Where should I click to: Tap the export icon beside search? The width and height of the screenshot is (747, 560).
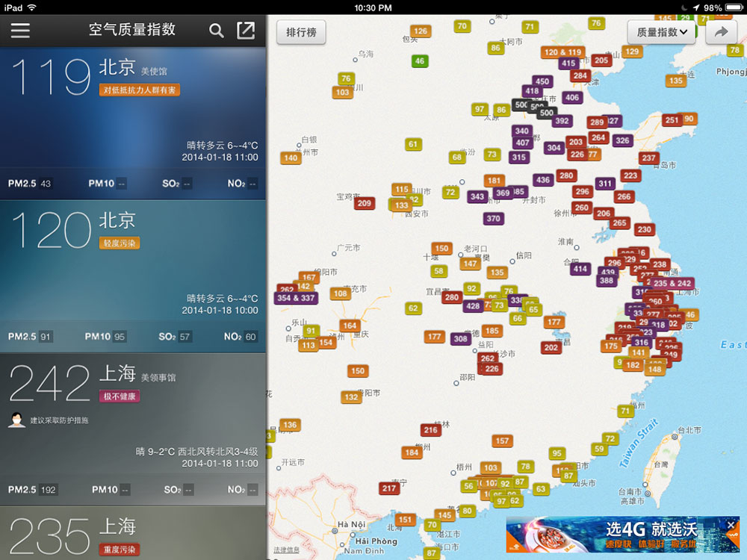click(x=246, y=31)
